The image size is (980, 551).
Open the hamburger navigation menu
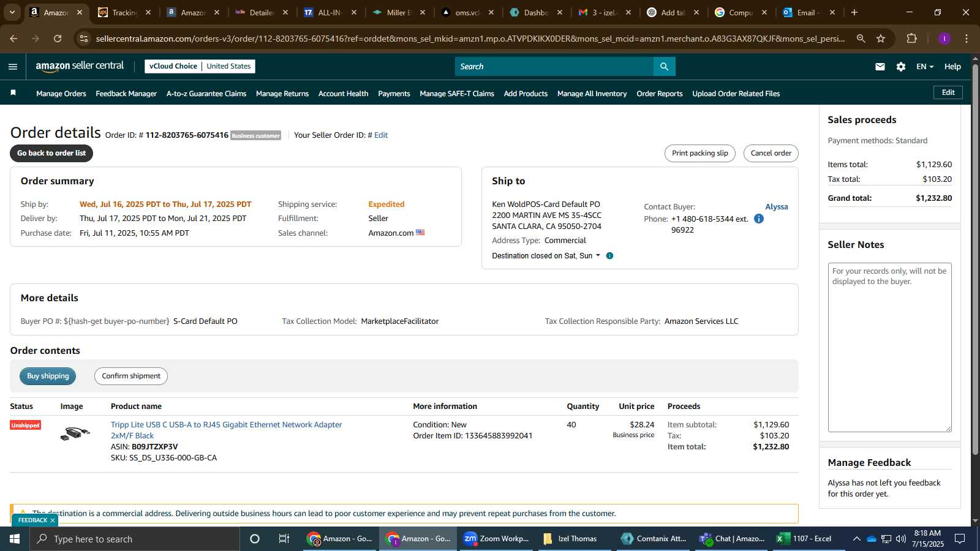tap(13, 67)
